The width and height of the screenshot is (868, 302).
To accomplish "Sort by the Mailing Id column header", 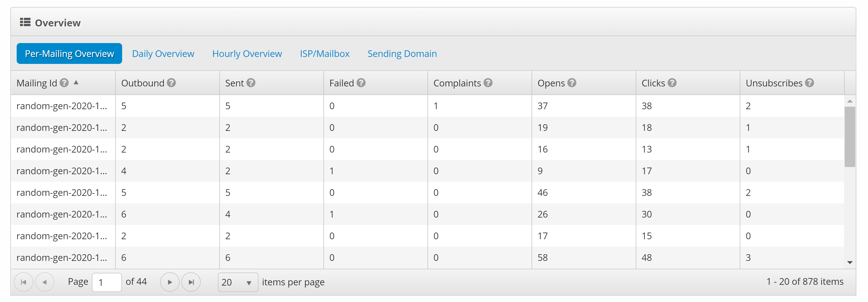I will [37, 83].
